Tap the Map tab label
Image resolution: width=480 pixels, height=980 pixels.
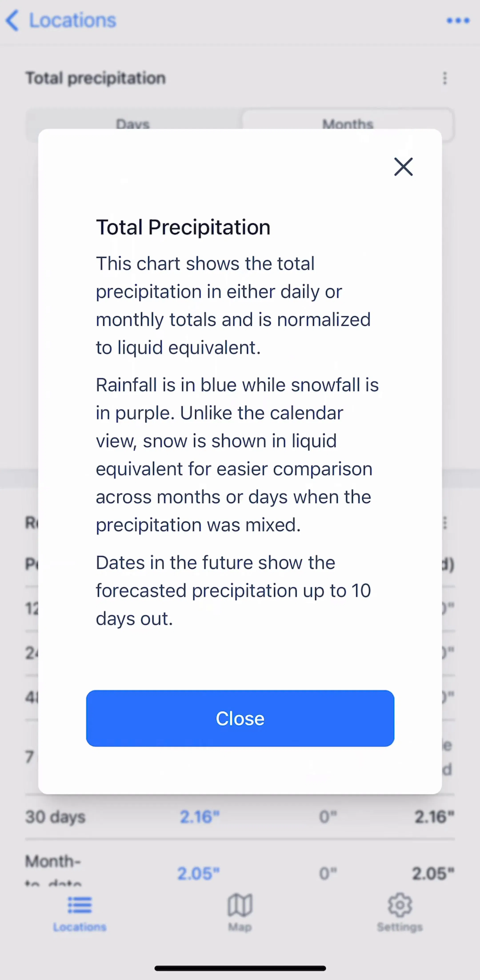tap(240, 927)
